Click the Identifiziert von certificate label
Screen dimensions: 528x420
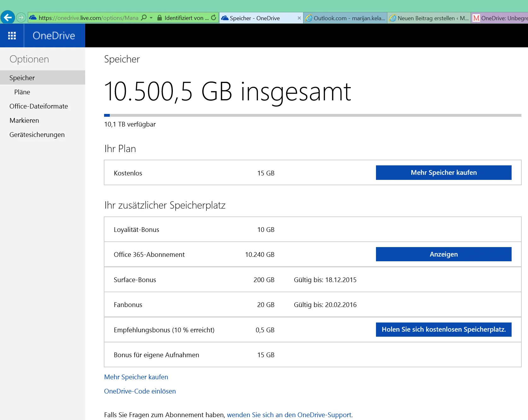coord(186,18)
